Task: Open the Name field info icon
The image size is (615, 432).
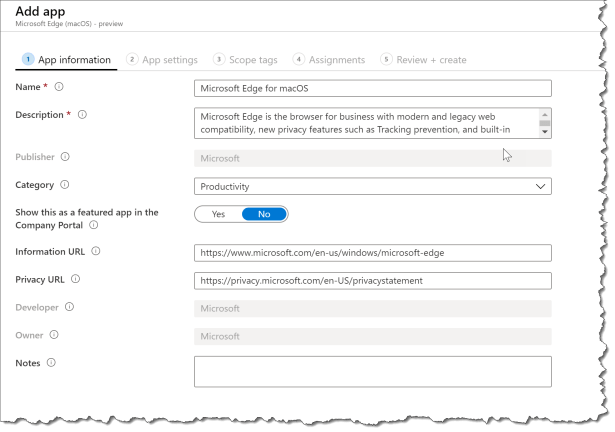Action: tap(59, 87)
